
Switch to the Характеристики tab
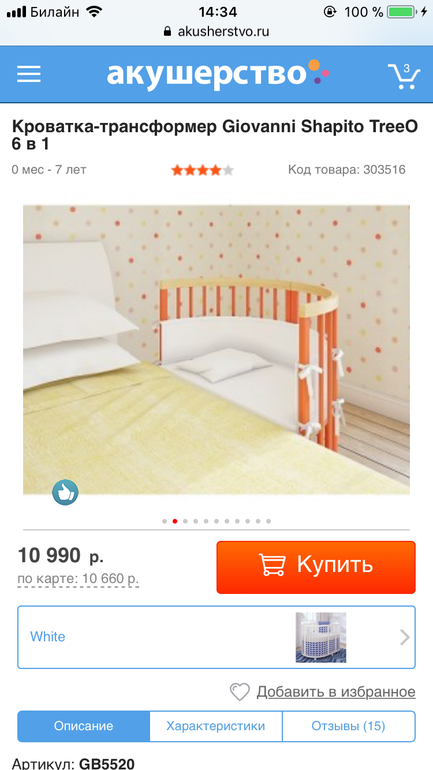coord(216,726)
